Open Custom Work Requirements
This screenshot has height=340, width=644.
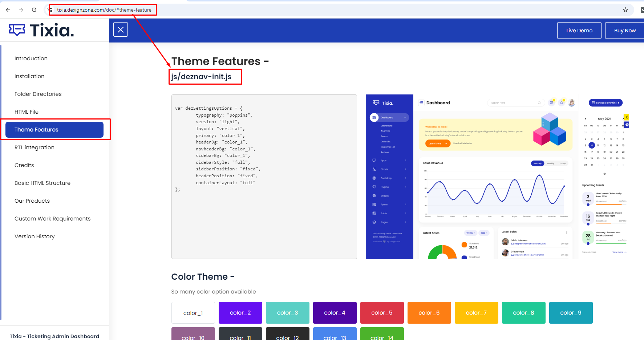pyautogui.click(x=53, y=219)
